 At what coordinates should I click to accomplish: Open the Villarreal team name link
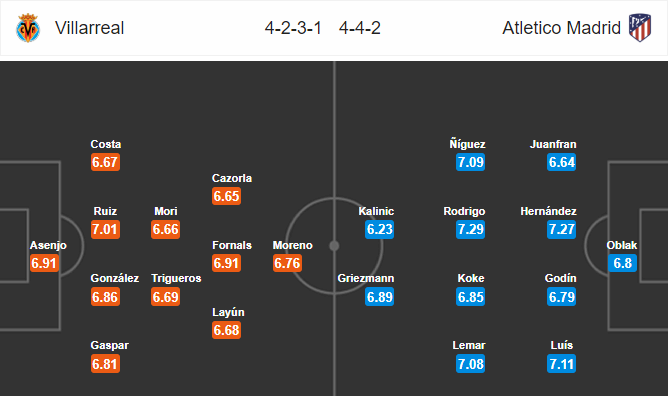point(89,28)
